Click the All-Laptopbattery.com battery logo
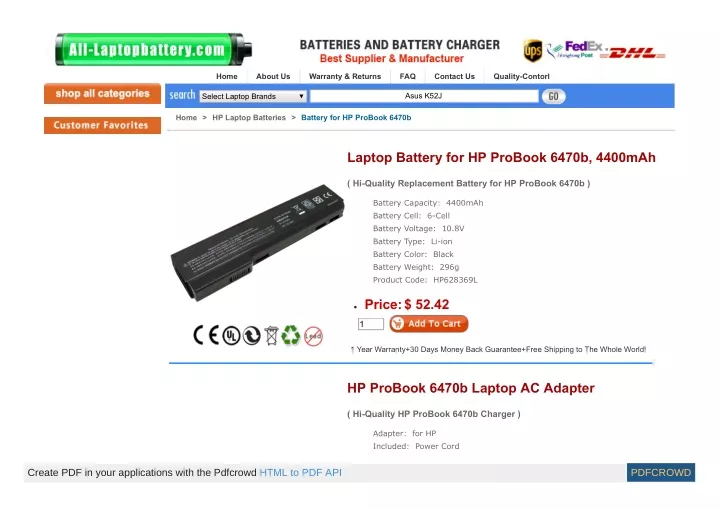The height and width of the screenshot is (509, 720). pos(153,49)
